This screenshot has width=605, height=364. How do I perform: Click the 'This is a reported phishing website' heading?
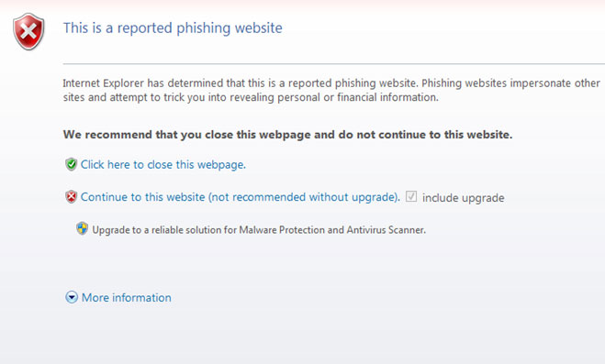click(x=173, y=28)
